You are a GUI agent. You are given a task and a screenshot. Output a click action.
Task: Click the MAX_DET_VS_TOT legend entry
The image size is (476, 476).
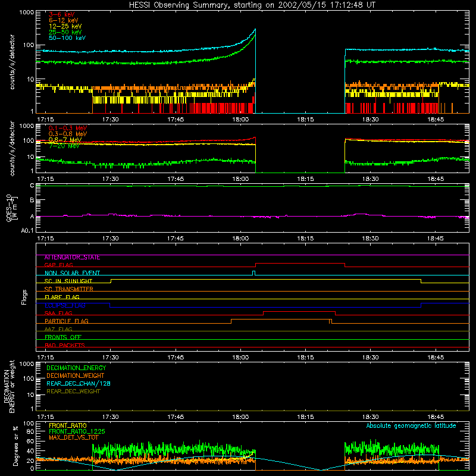click(73, 438)
